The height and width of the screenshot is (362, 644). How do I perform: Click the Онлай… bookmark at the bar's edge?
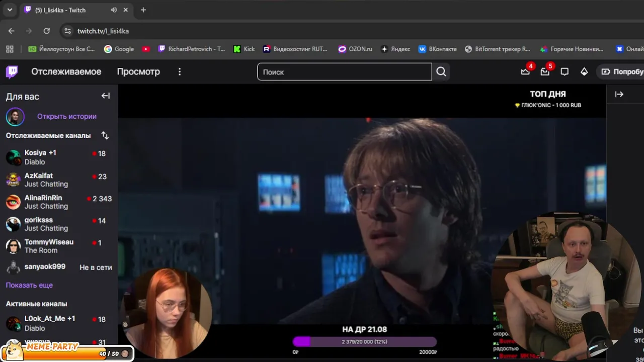(630, 49)
